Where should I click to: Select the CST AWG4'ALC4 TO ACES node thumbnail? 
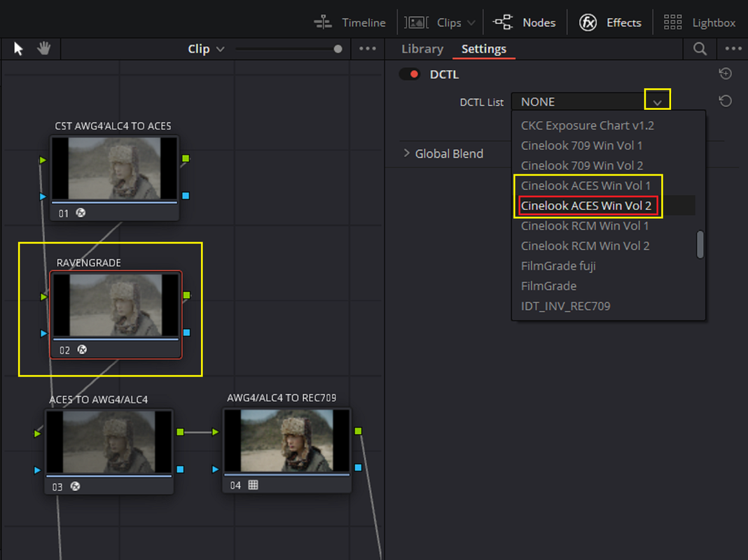pos(114,168)
